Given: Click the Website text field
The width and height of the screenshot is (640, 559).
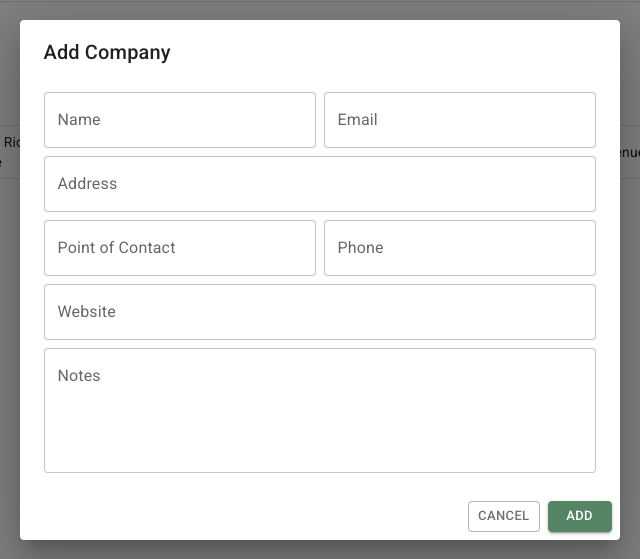Looking at the screenshot, I should click(x=320, y=312).
